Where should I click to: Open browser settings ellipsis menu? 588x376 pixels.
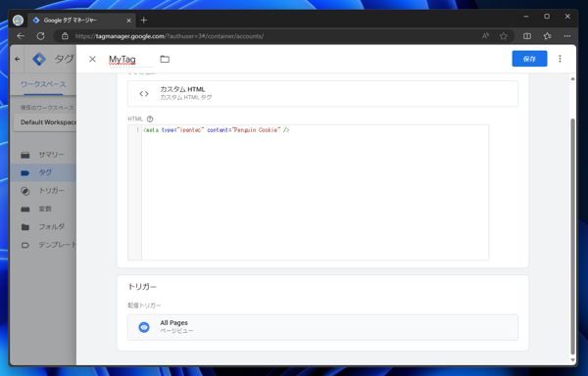567,36
